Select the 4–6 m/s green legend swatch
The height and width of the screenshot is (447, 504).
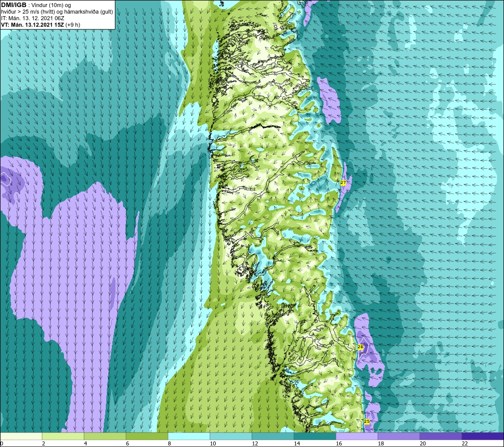[x=105, y=436]
